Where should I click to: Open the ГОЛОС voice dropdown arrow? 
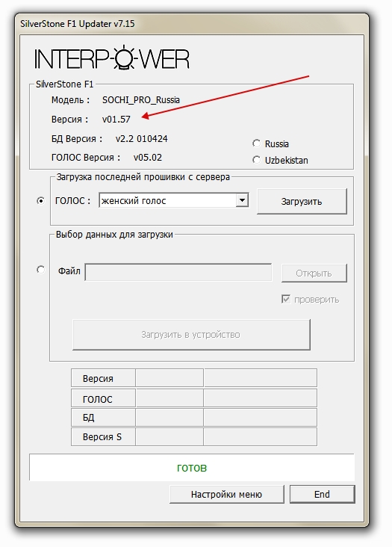pos(242,200)
